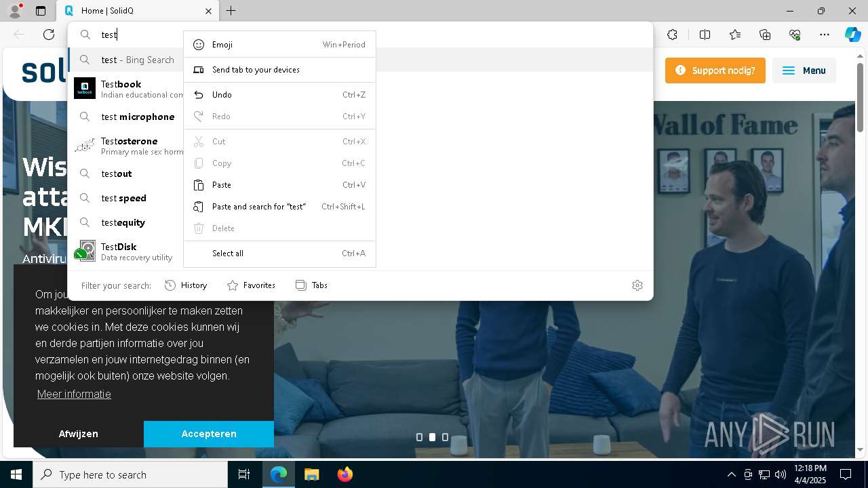Open Microsoft Edge from taskbar
The image size is (868, 488).
coord(279,474)
